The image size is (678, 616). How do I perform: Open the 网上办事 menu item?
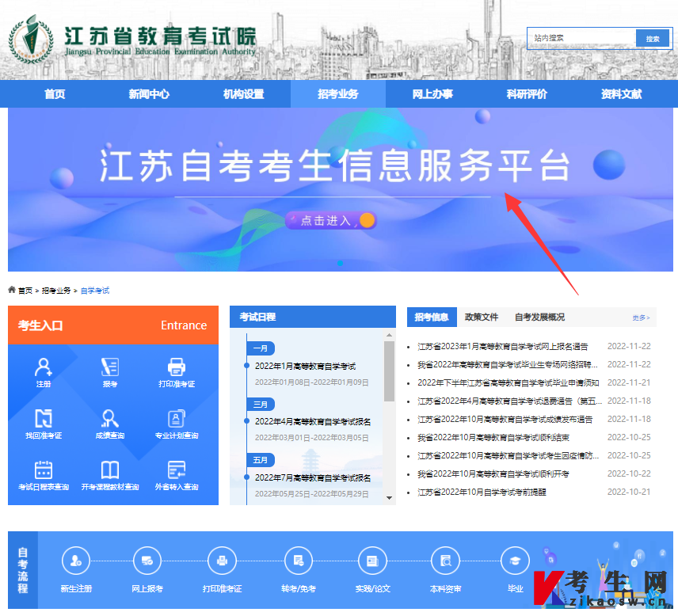click(x=432, y=93)
